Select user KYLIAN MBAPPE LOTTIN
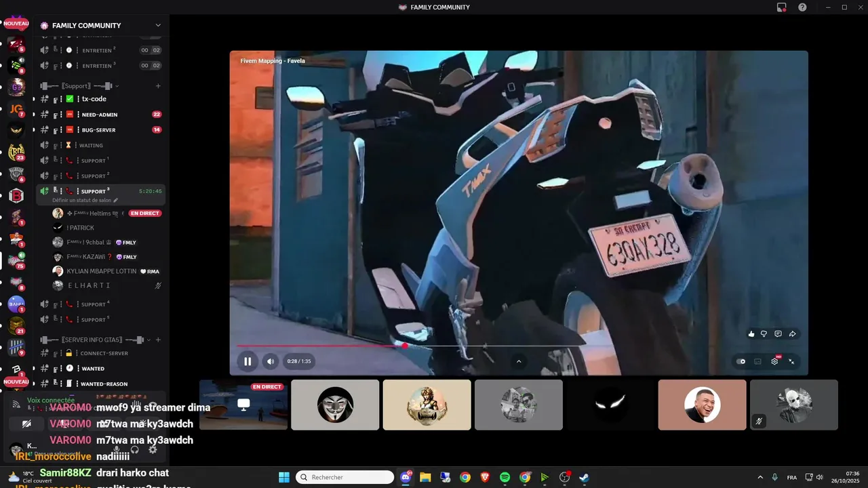Viewport: 868px width, 488px height. (x=107, y=271)
